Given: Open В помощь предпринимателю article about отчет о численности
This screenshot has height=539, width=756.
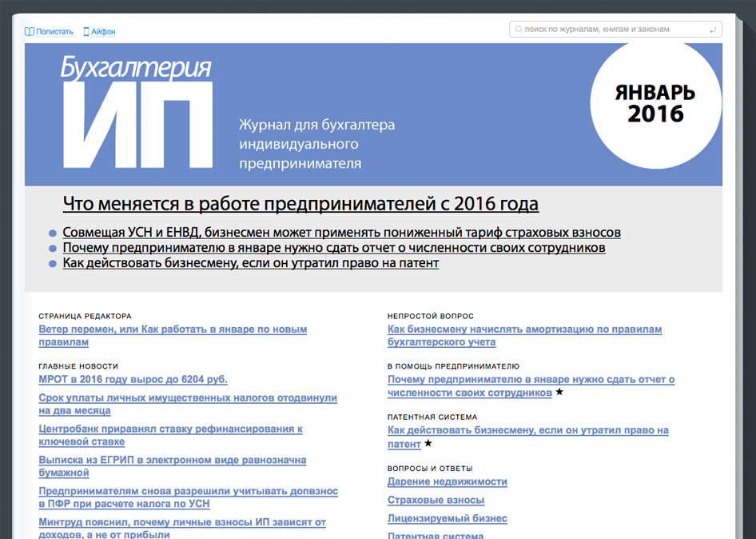Looking at the screenshot, I should pyautogui.click(x=531, y=386).
